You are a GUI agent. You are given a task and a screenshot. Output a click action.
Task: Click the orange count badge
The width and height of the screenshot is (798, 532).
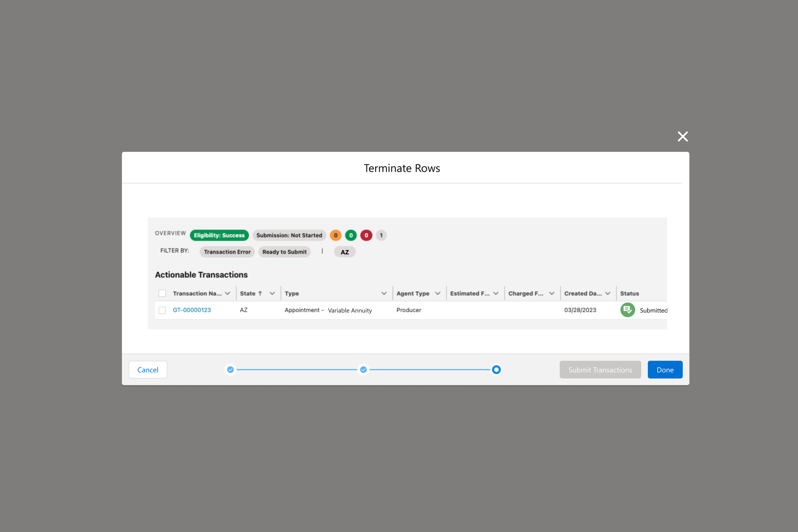[x=335, y=235]
